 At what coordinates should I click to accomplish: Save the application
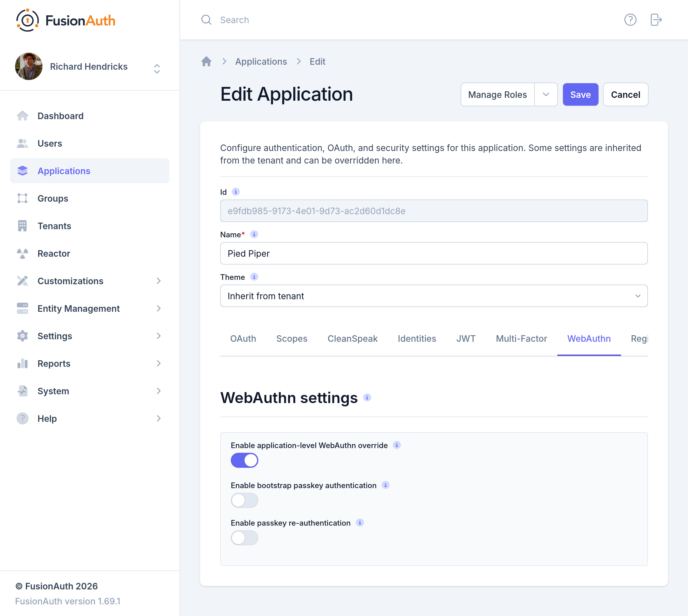580,94
